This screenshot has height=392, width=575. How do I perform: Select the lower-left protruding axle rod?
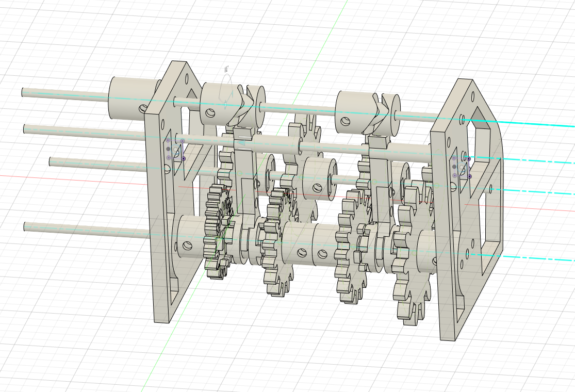pos(62,227)
